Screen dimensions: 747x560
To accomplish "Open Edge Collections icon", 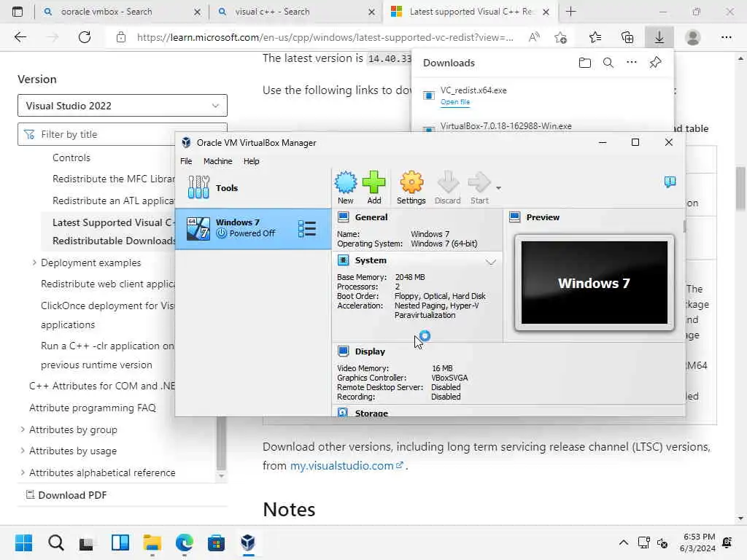I will pyautogui.click(x=627, y=37).
